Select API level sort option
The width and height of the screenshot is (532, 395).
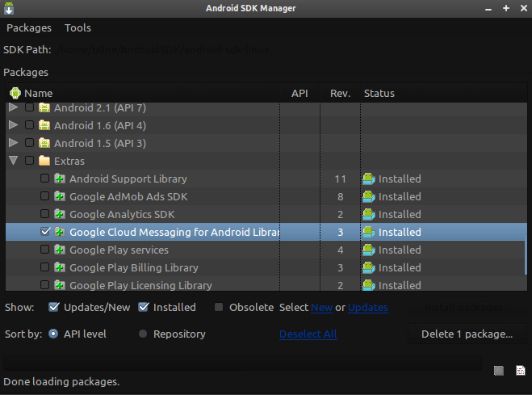pos(53,334)
